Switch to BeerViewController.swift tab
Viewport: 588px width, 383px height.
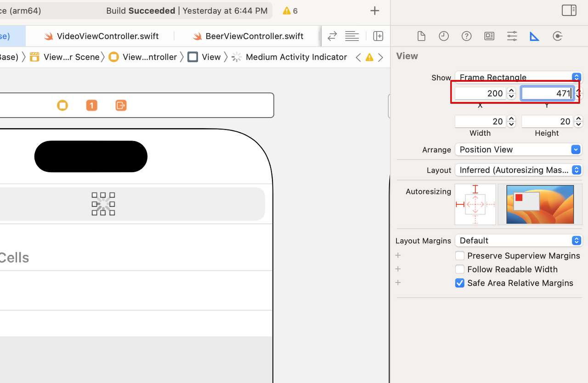248,36
